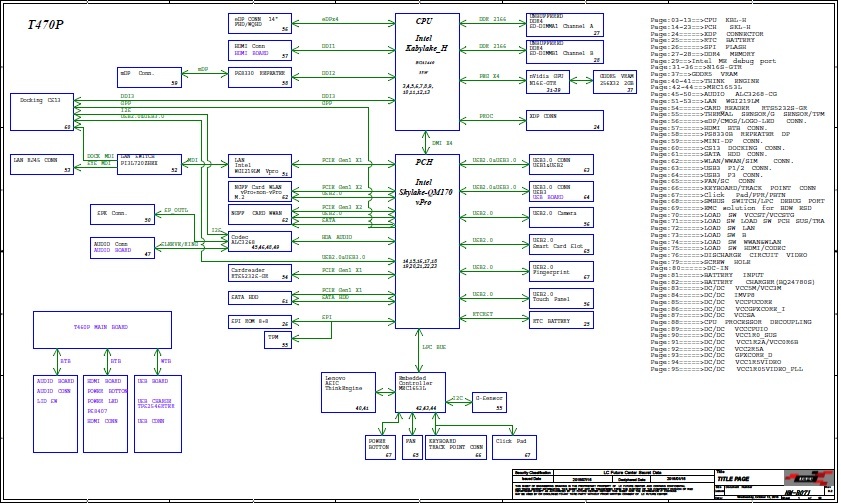Click the Docking CS13 block
The height and width of the screenshot is (504, 841).
pyautogui.click(x=42, y=112)
